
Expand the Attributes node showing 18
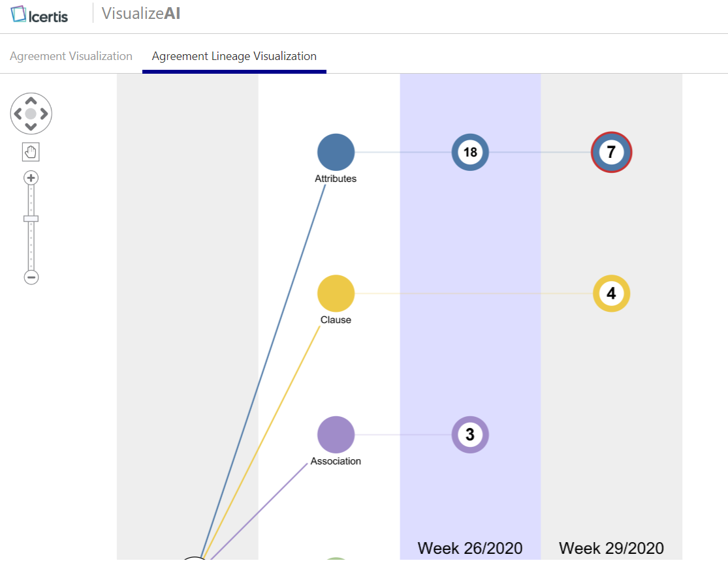point(470,152)
